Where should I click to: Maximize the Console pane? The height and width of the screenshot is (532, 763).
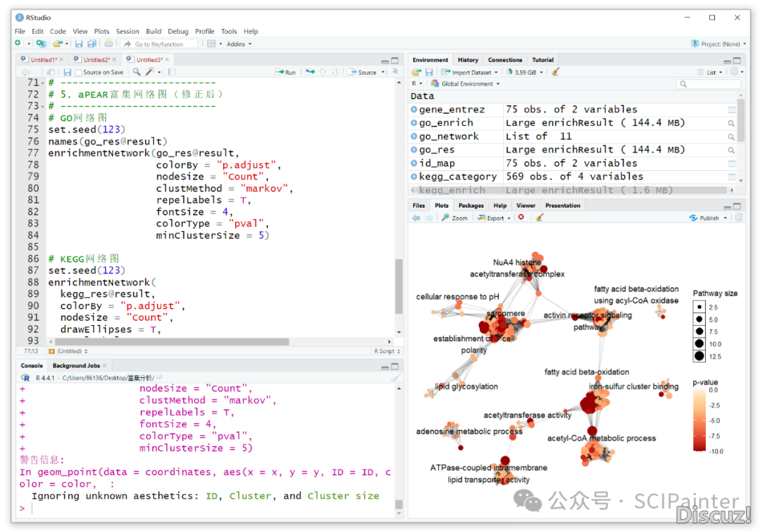click(x=395, y=366)
